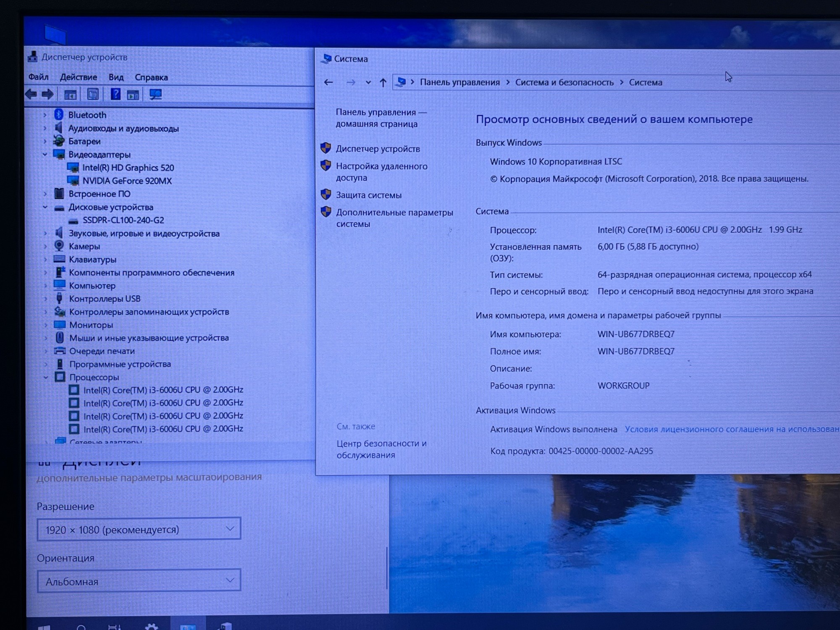Open the Вид menu
The height and width of the screenshot is (630, 840).
pos(116,77)
